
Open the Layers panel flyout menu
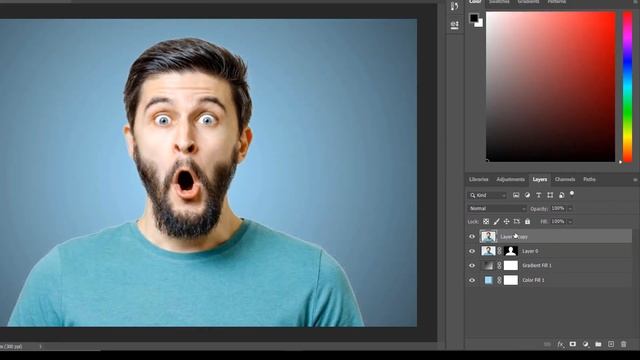[x=635, y=180]
